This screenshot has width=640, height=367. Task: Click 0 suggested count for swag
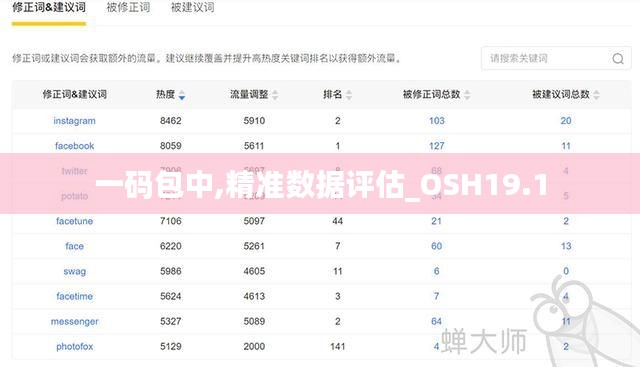[x=566, y=271]
